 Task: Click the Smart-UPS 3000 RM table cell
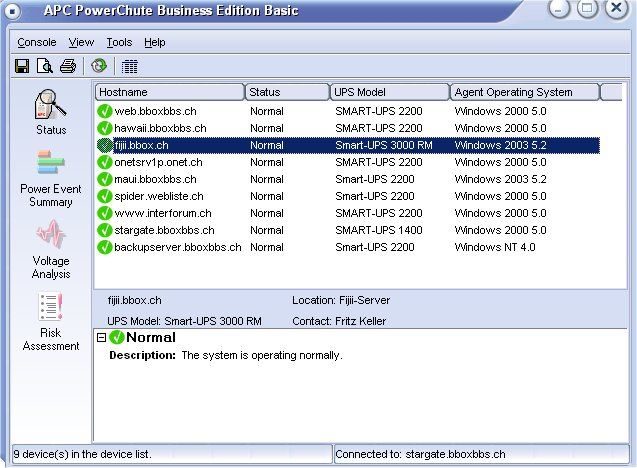384,145
